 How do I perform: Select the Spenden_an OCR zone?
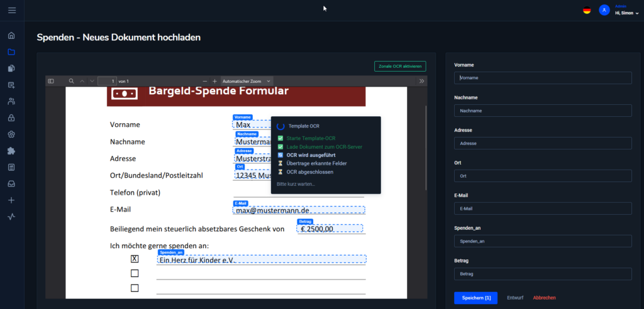[262, 259]
